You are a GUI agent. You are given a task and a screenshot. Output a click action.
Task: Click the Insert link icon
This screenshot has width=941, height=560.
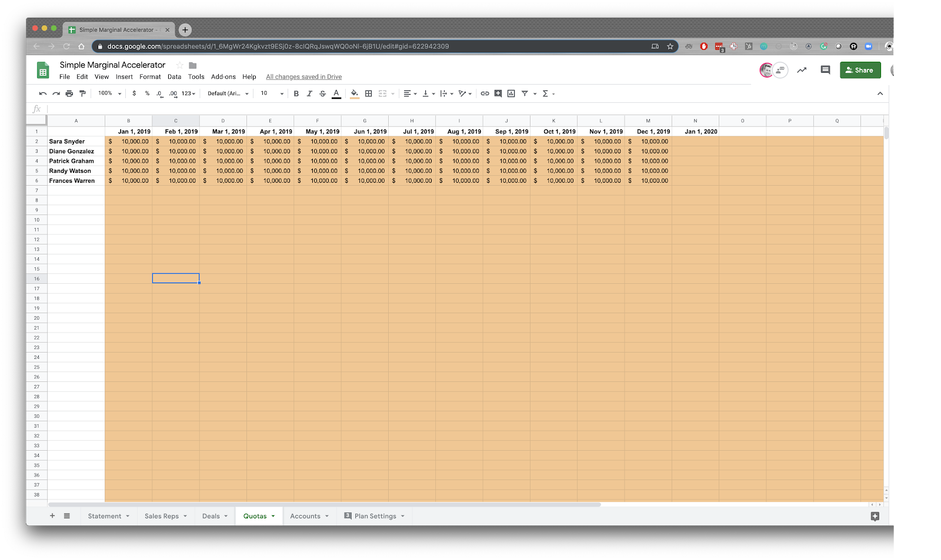(485, 93)
